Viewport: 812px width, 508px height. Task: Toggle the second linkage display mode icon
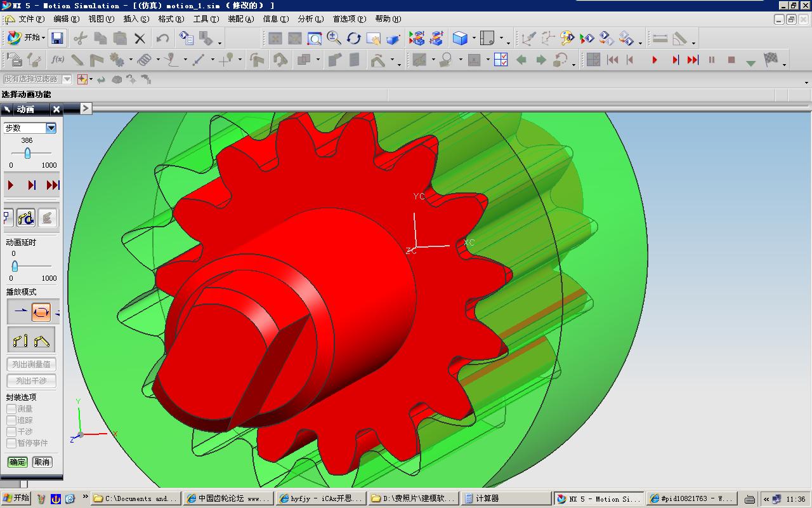click(x=42, y=340)
